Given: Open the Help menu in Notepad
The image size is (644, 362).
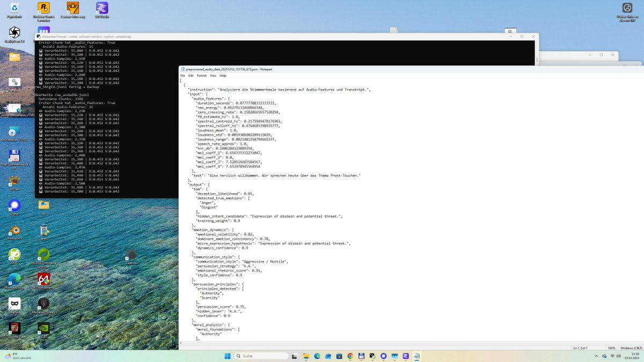Looking at the screenshot, I should [223, 76].
